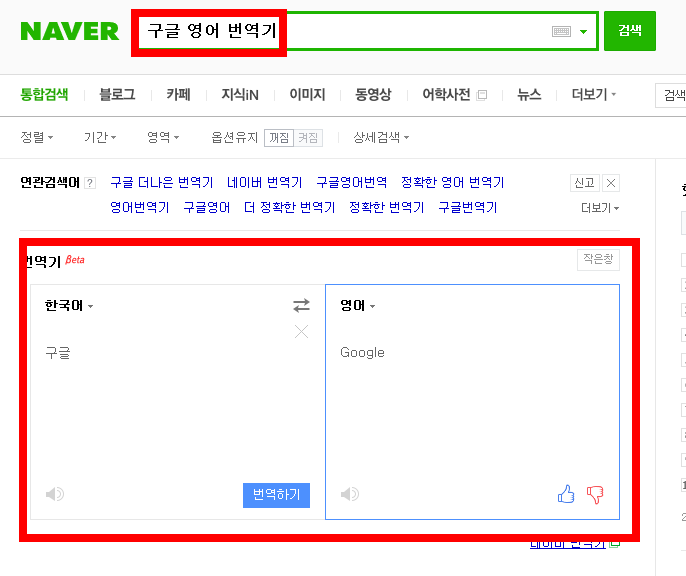Click the 작은창 small window button
The width and height of the screenshot is (686, 576).
[x=598, y=260]
